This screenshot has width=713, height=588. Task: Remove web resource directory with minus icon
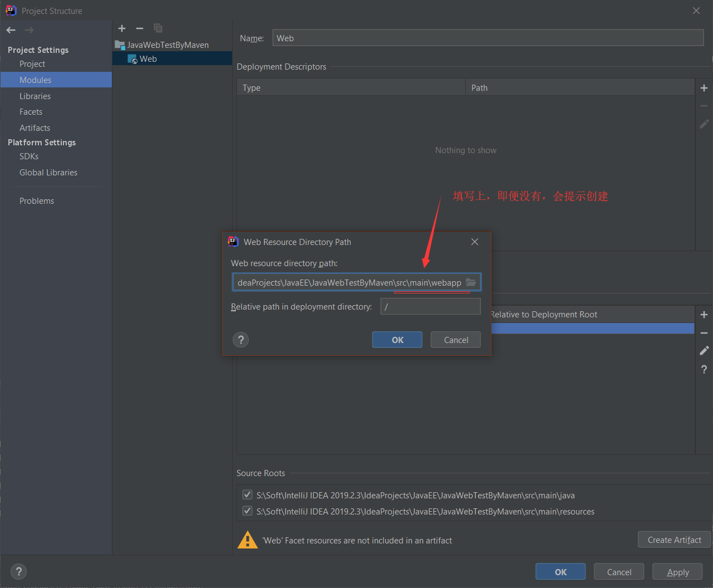(x=704, y=332)
